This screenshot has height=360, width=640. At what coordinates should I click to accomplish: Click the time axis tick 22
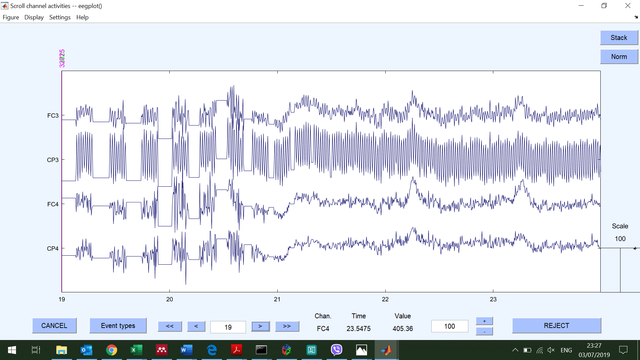[385, 300]
